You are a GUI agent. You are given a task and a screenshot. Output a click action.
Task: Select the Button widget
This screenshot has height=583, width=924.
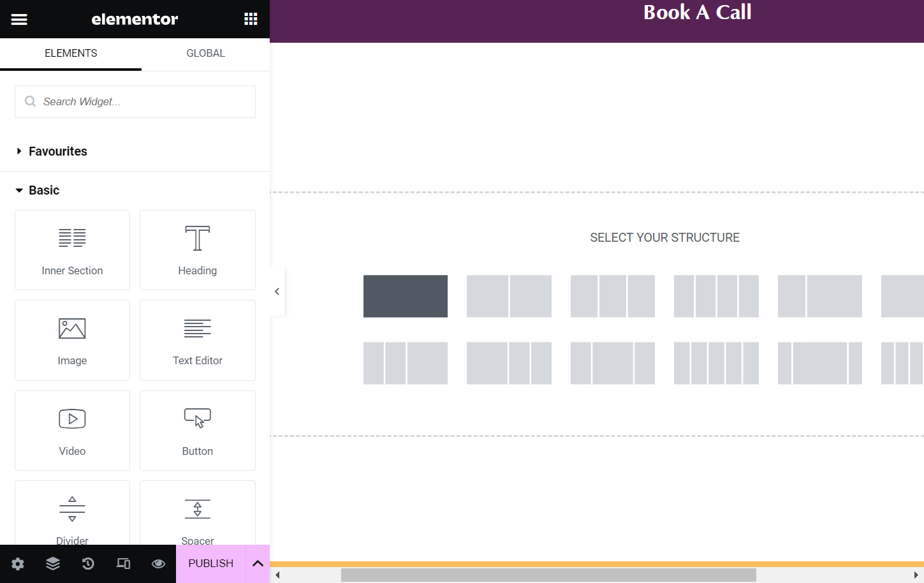coord(198,431)
